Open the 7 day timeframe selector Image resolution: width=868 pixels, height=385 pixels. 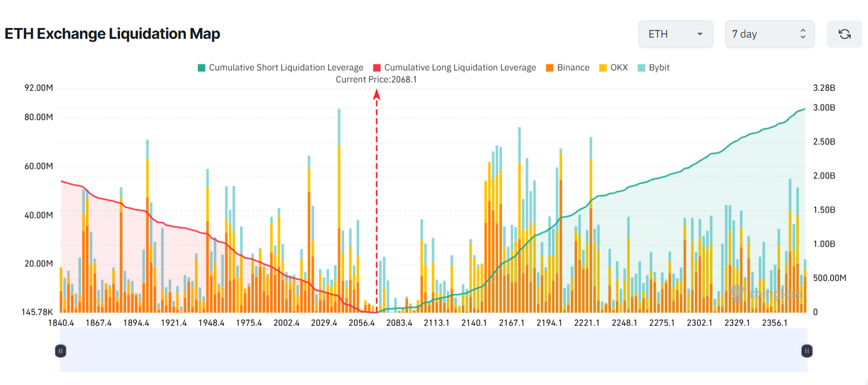pos(769,33)
